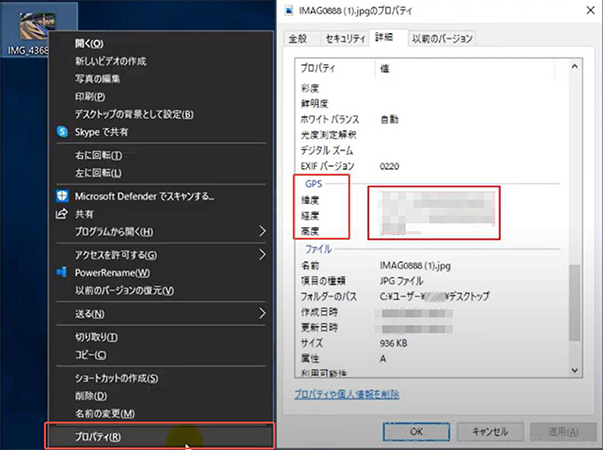
Task: Click the ファイル group header
Action: click(318, 249)
